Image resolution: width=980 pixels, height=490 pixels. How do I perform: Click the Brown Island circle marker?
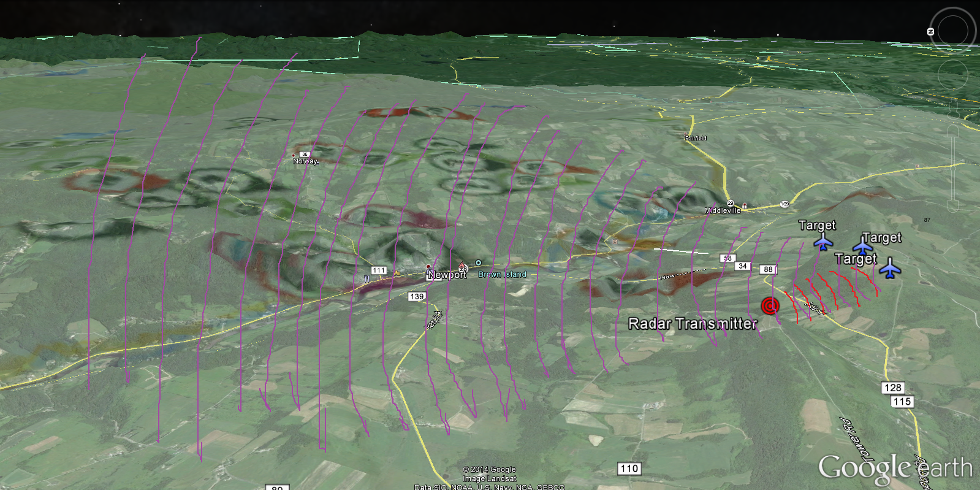[x=478, y=263]
